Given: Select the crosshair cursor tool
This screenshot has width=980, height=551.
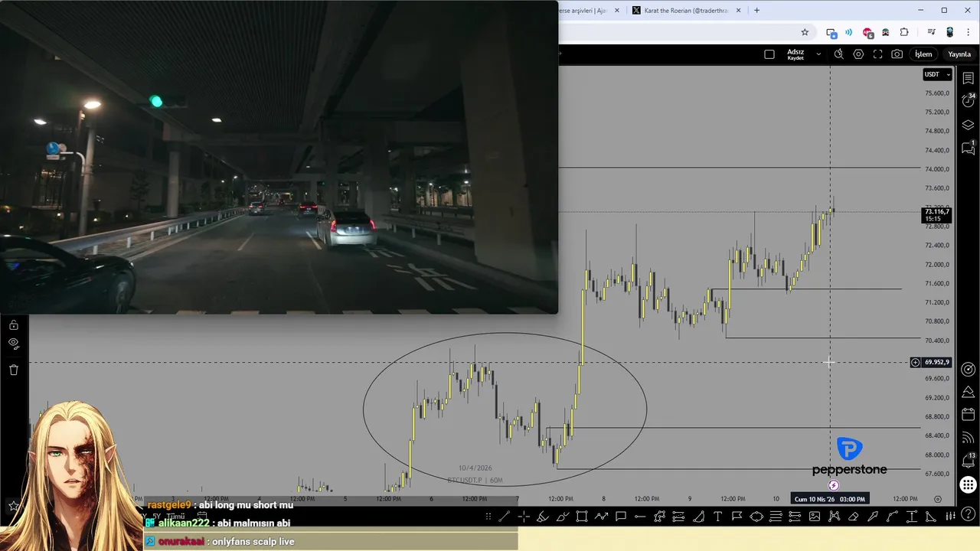Looking at the screenshot, I should [524, 517].
